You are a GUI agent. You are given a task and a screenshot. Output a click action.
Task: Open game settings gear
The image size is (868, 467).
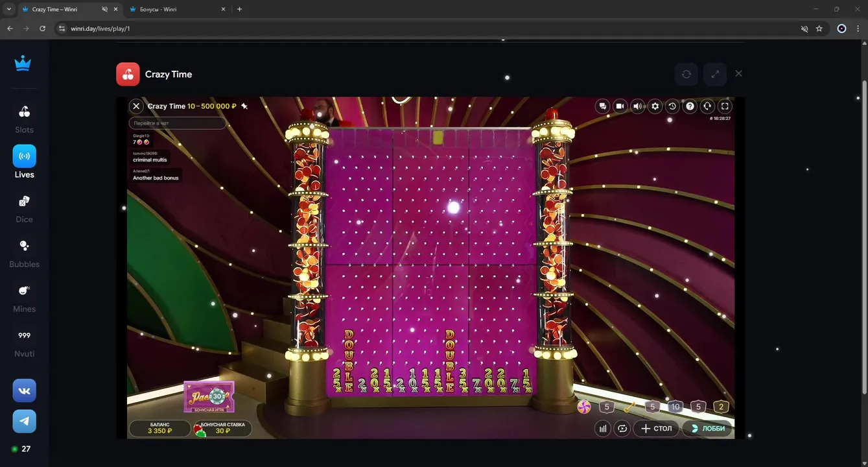655,106
